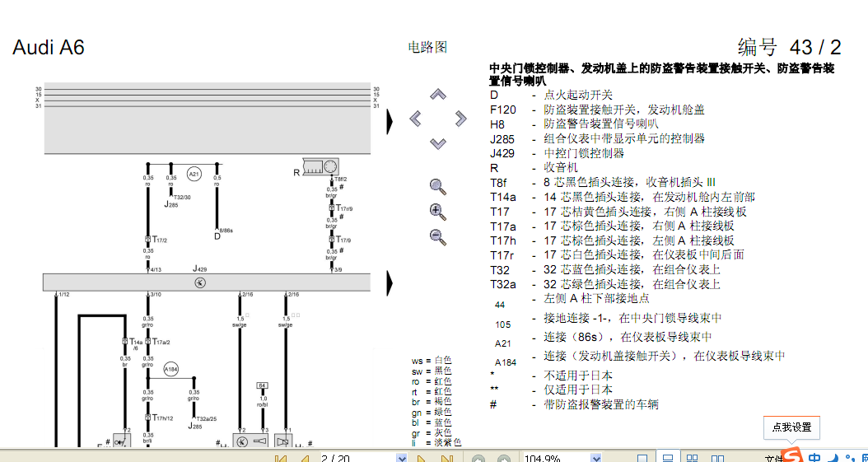The image size is (868, 462).
Task: Click the 点我设置 tooltip
Action: [x=791, y=427]
